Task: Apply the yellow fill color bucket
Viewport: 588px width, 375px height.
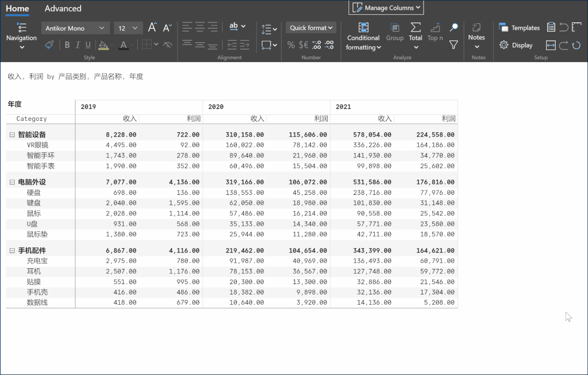Action: click(103, 45)
